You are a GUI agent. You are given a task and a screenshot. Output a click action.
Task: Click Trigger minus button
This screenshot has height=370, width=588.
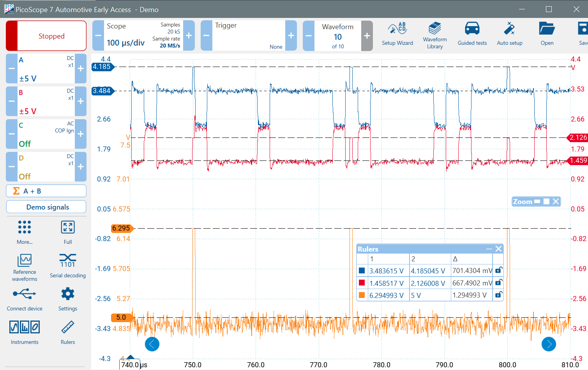pyautogui.click(x=207, y=35)
